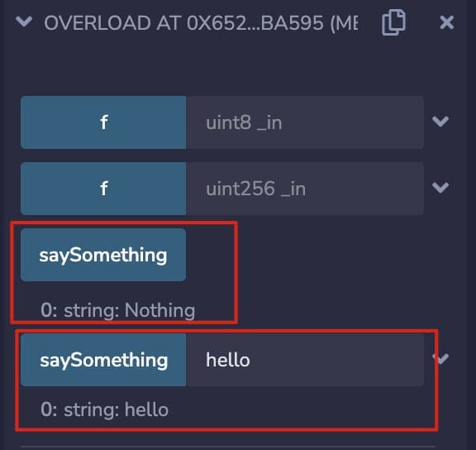
Task: Call the parameterless saySomething function
Action: [103, 255]
